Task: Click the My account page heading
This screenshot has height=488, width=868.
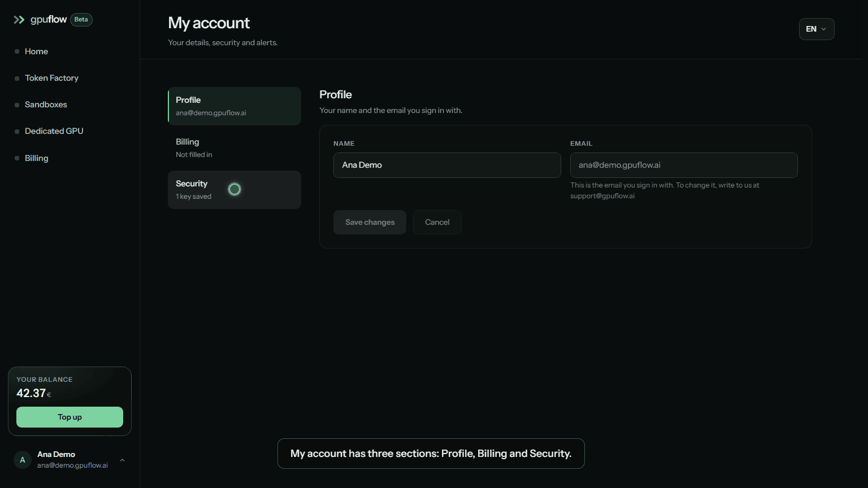Action: [x=209, y=23]
